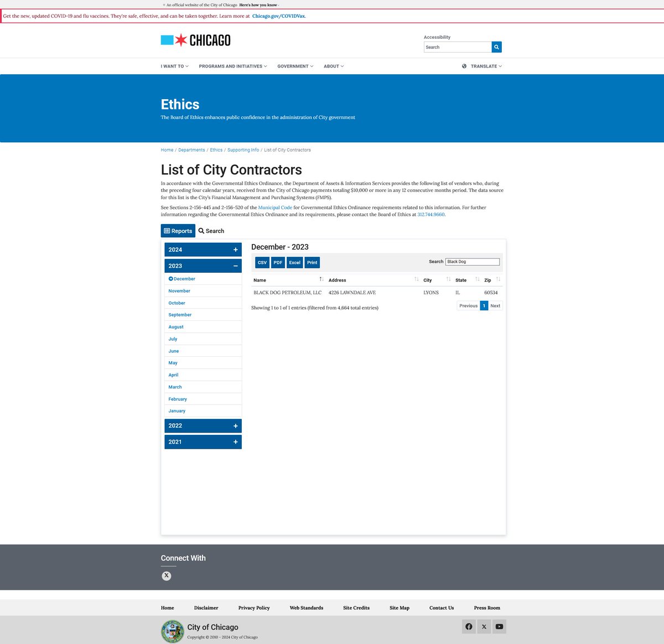Expand the 2024 year section
Viewport: 664px width, 644px height.
(x=203, y=250)
